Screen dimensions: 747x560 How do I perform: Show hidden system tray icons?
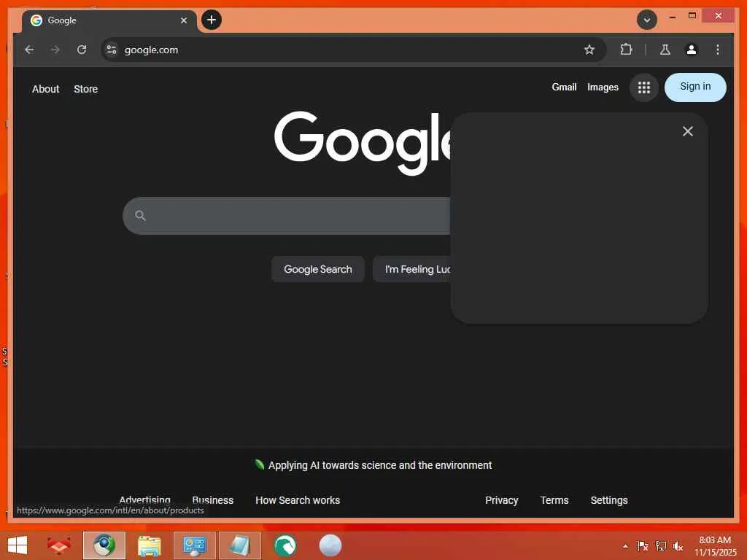[x=625, y=545]
